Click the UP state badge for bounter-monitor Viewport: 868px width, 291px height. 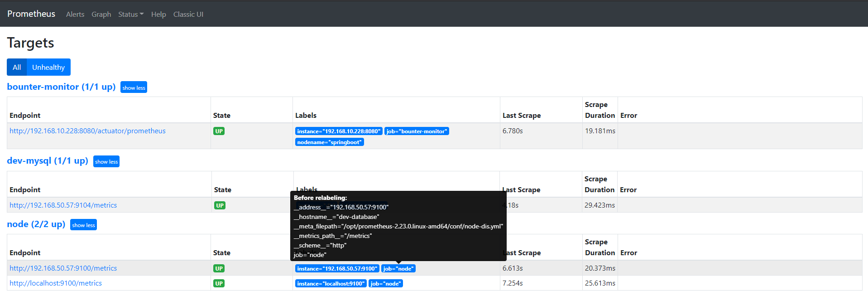tap(219, 131)
